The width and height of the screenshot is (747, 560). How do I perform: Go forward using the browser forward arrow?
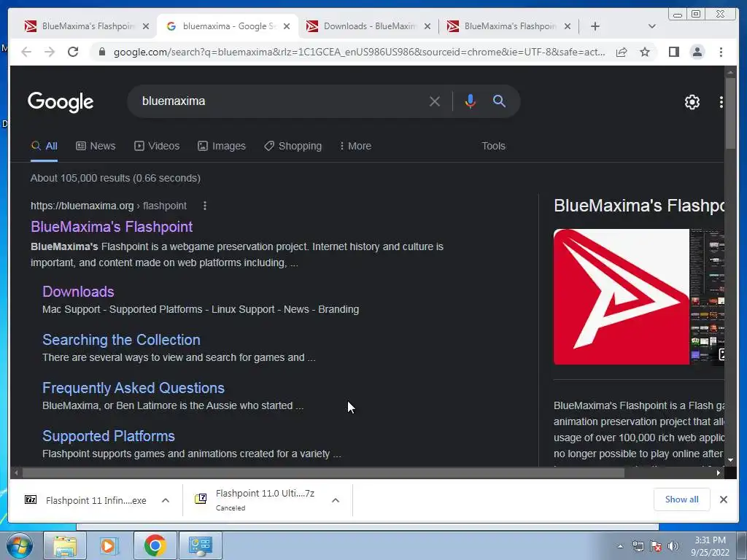click(50, 52)
